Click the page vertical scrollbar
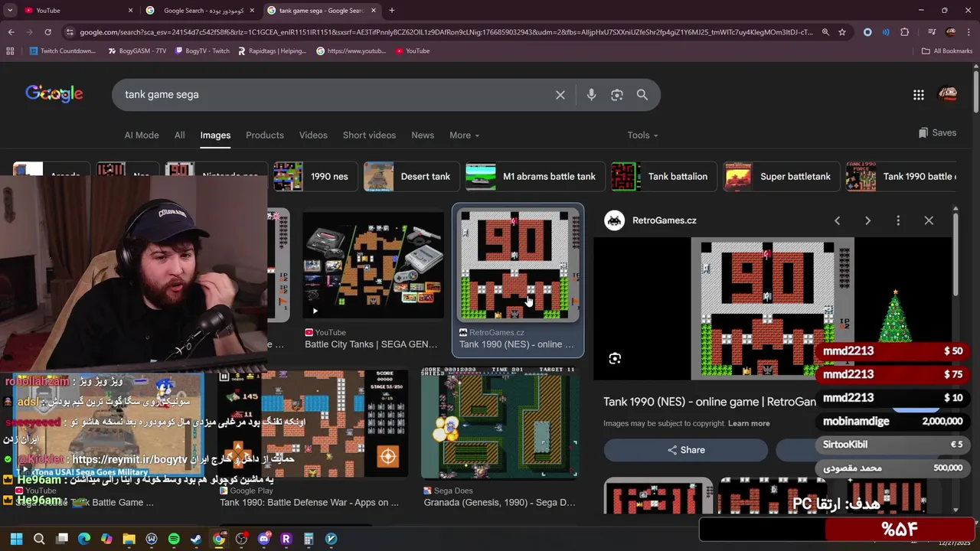980x551 pixels. (x=976, y=92)
